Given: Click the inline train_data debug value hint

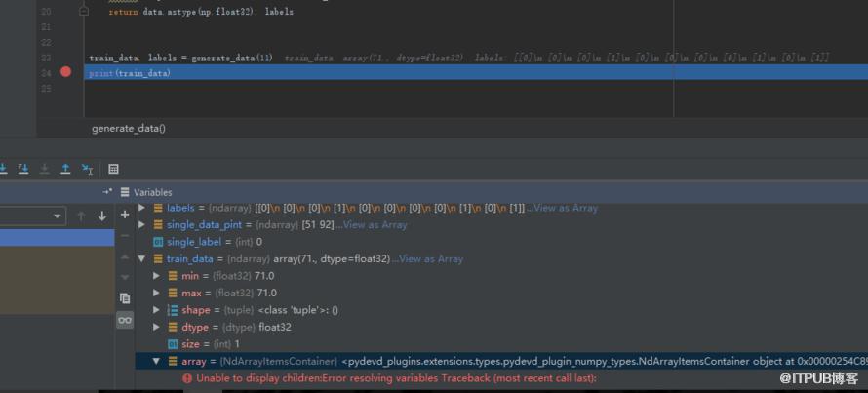Looking at the screenshot, I should pyautogui.click(x=374, y=59).
